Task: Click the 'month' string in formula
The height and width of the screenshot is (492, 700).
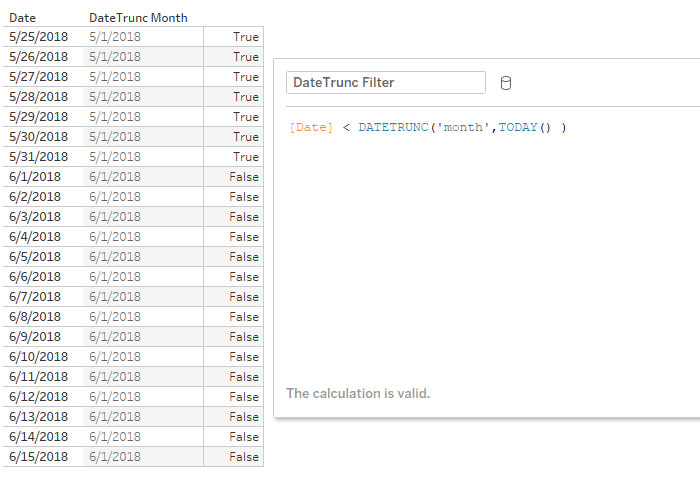Action: point(462,127)
